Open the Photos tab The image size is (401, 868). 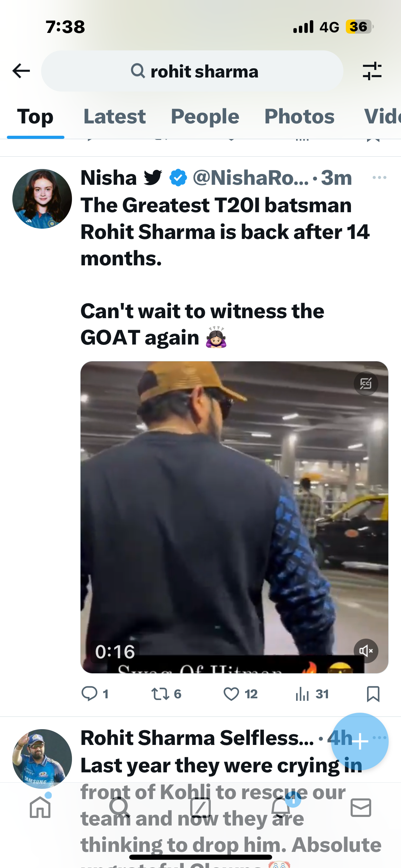coord(300,117)
